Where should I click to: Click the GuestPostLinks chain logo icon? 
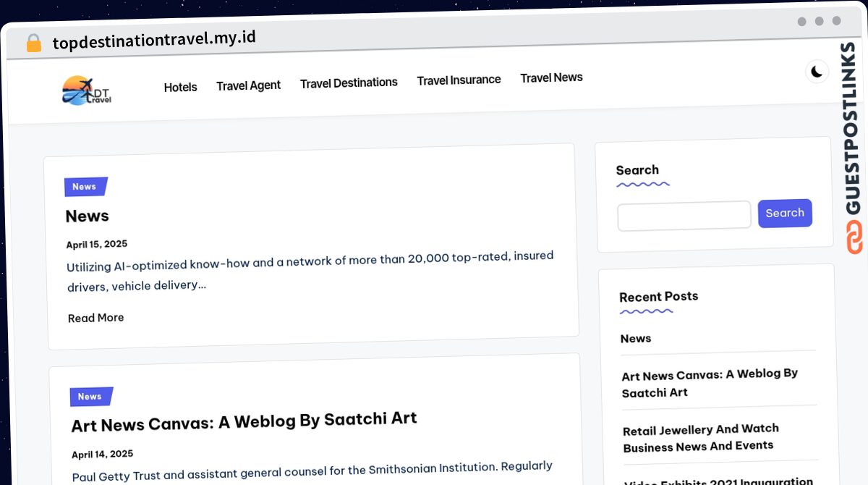(x=854, y=238)
